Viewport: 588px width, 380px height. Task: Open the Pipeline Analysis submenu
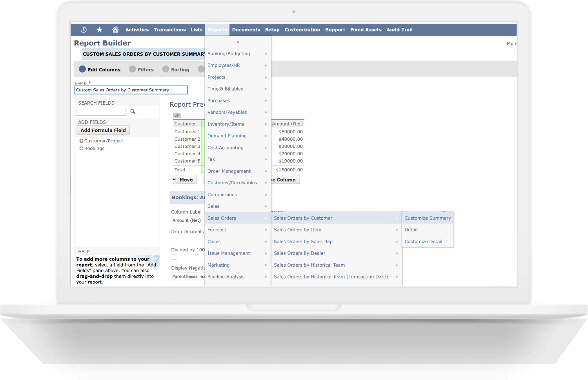[238, 277]
